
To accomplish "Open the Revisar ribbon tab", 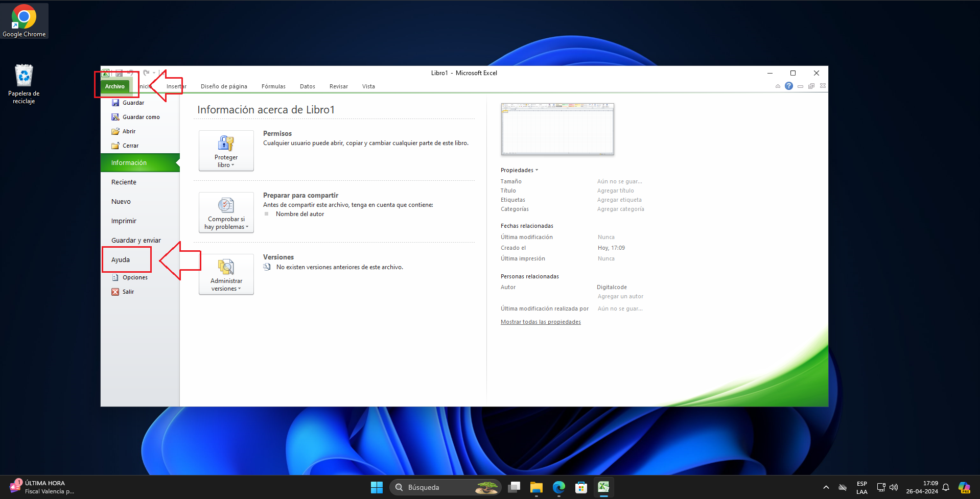I will coord(339,86).
